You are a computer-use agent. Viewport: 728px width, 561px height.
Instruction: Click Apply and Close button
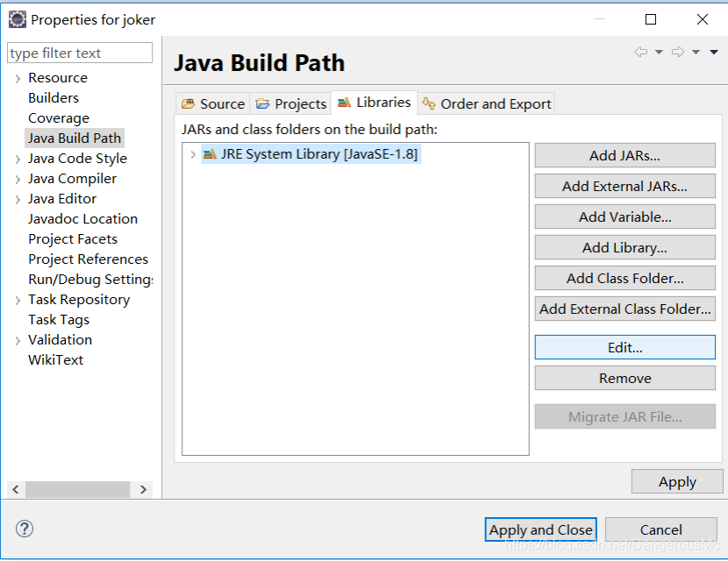click(x=541, y=529)
